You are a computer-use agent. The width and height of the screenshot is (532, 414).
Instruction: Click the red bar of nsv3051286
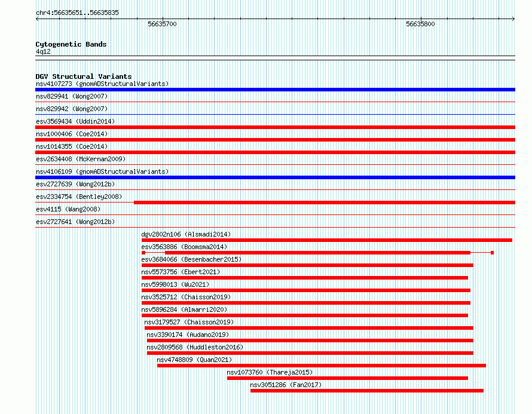[367, 391]
